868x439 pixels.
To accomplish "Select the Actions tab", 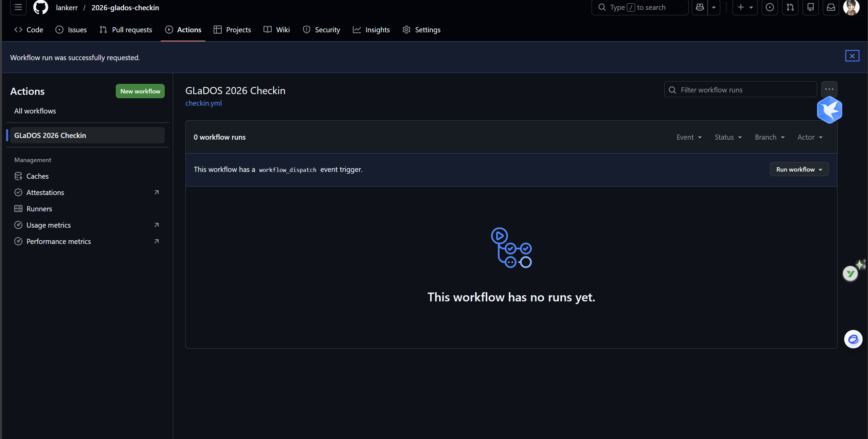I will (183, 30).
